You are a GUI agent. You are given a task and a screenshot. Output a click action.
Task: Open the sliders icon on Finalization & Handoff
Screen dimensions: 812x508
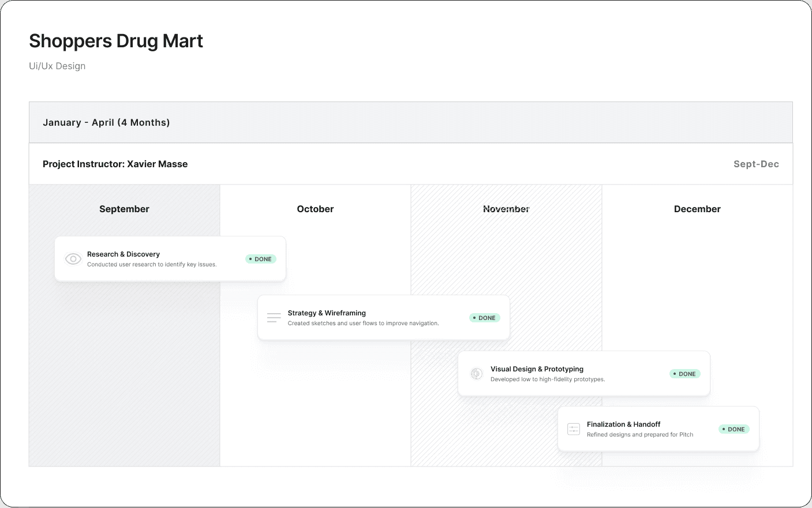(573, 429)
